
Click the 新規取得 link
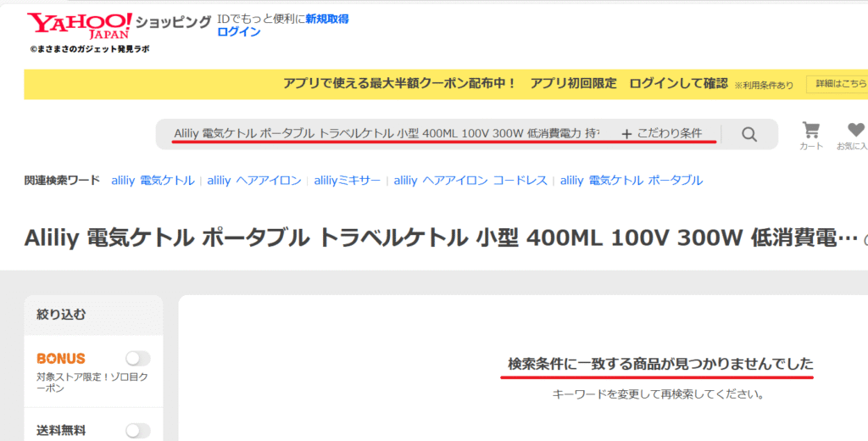point(327,19)
